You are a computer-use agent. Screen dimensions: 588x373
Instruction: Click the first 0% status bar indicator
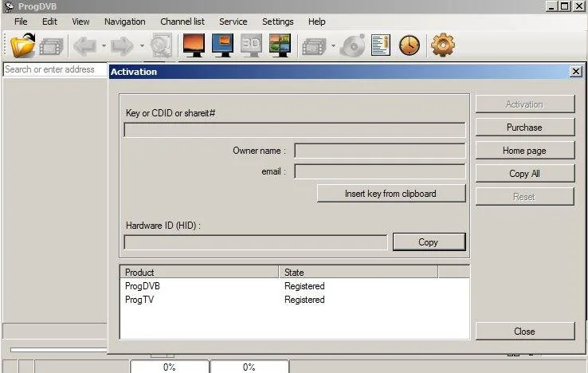point(170,367)
